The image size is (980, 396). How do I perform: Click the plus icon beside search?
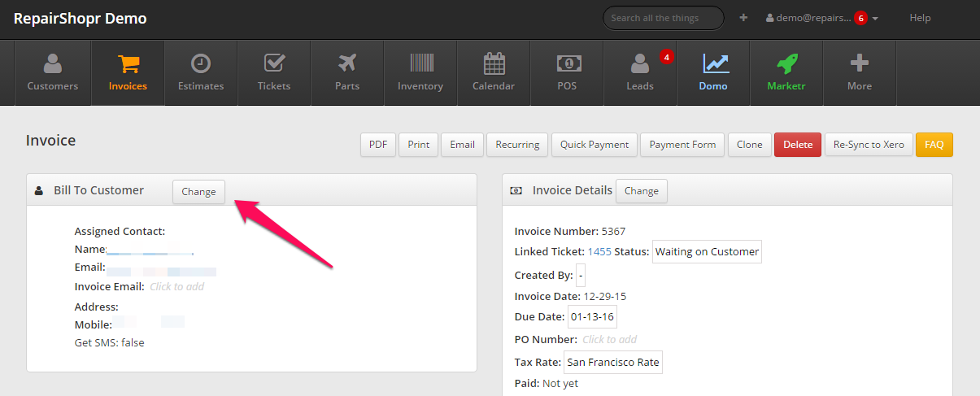pos(743,18)
